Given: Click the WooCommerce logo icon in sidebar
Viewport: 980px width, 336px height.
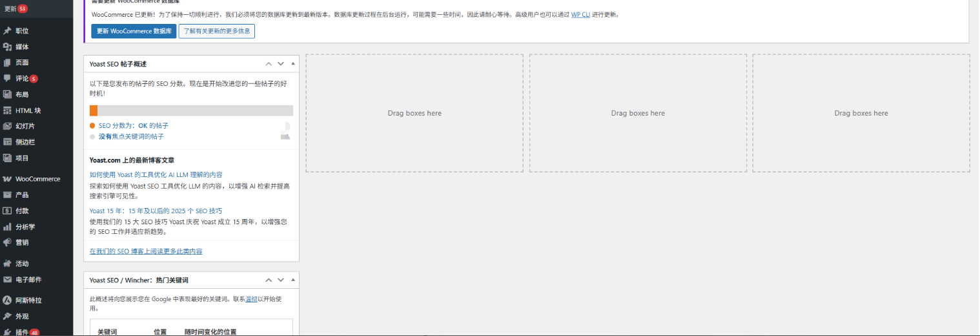Looking at the screenshot, I should [x=7, y=179].
